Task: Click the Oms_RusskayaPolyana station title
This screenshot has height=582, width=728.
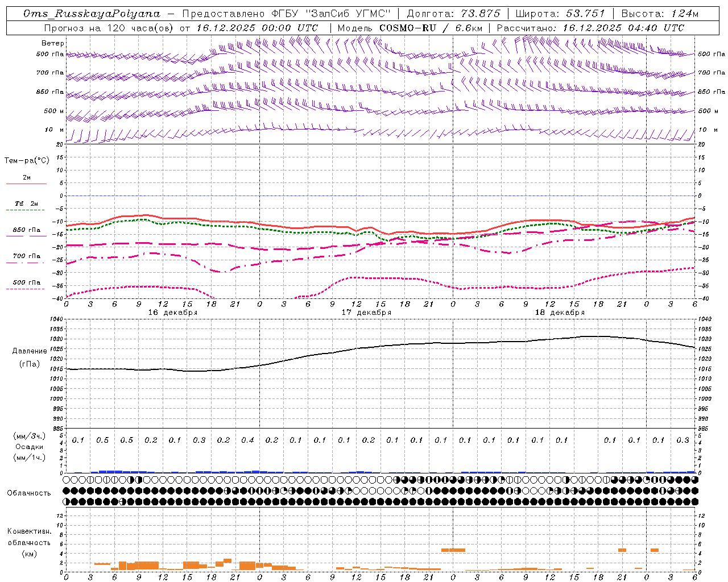Action: (92, 14)
